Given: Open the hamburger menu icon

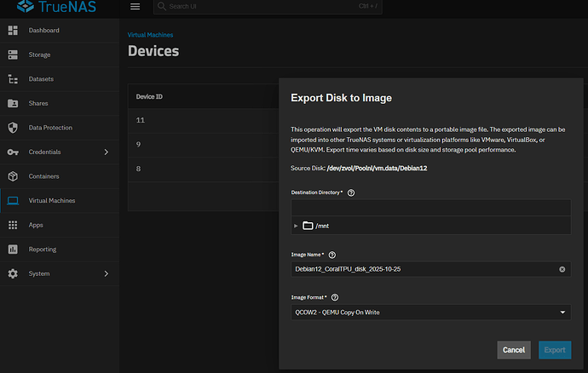Looking at the screenshot, I should tap(135, 7).
